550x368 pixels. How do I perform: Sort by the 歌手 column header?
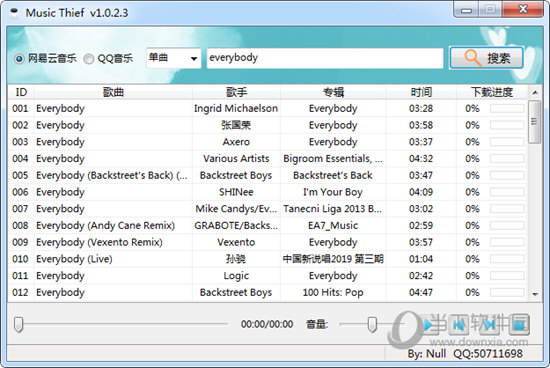236,92
